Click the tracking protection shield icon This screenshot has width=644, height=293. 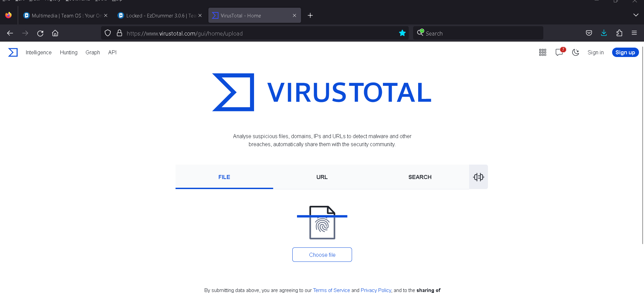108,33
